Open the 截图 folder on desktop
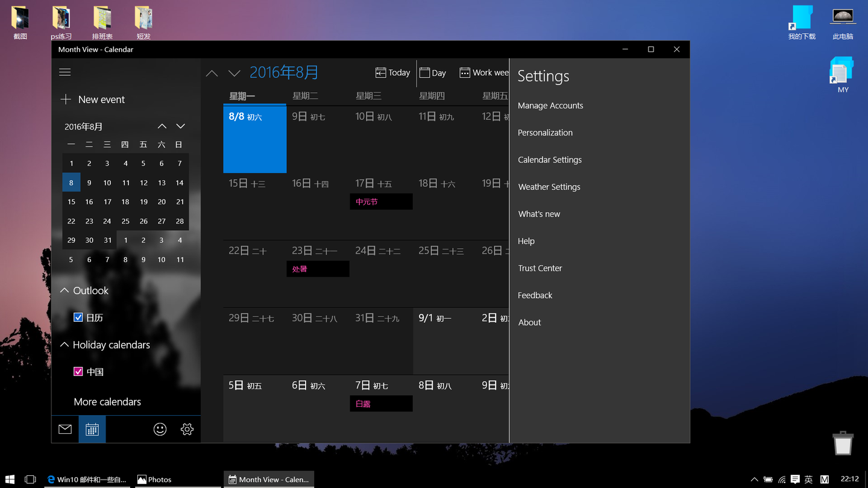The width and height of the screenshot is (868, 488). point(20,23)
